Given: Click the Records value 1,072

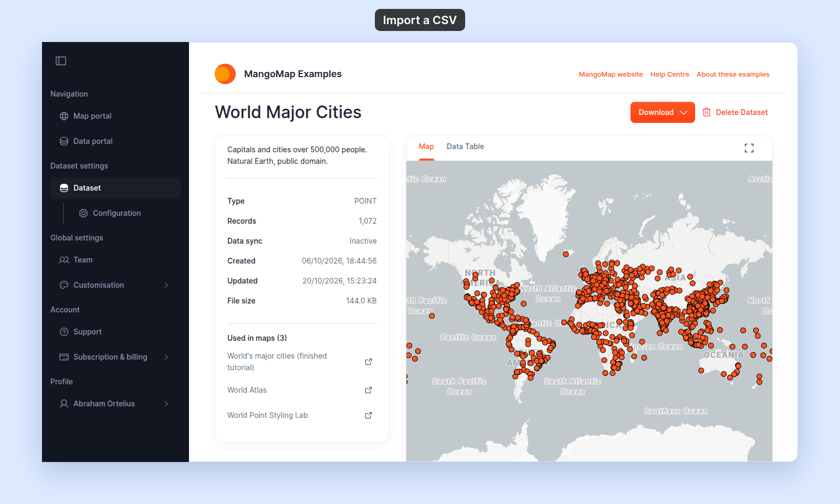Looking at the screenshot, I should click(367, 221).
